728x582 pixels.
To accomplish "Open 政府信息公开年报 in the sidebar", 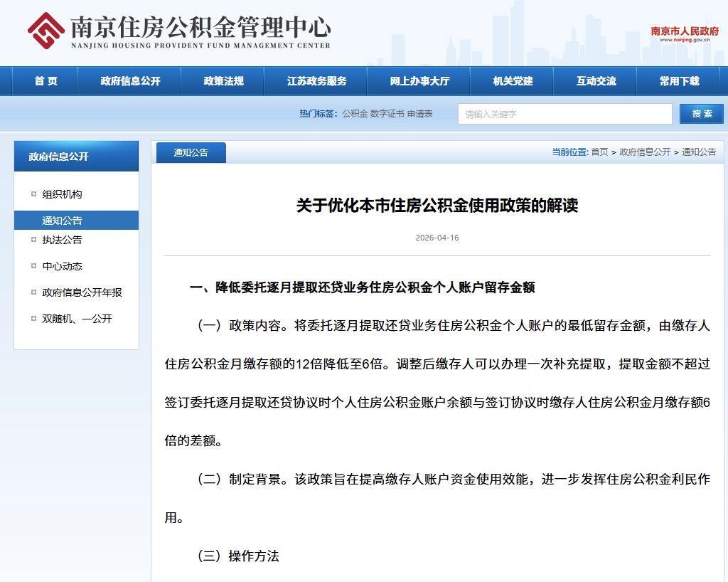I will pyautogui.click(x=82, y=292).
